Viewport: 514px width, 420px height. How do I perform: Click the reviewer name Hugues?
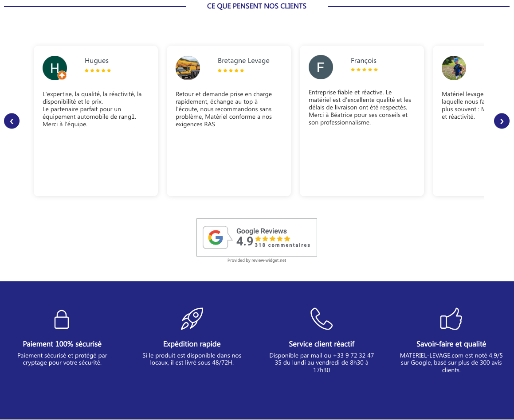(97, 61)
